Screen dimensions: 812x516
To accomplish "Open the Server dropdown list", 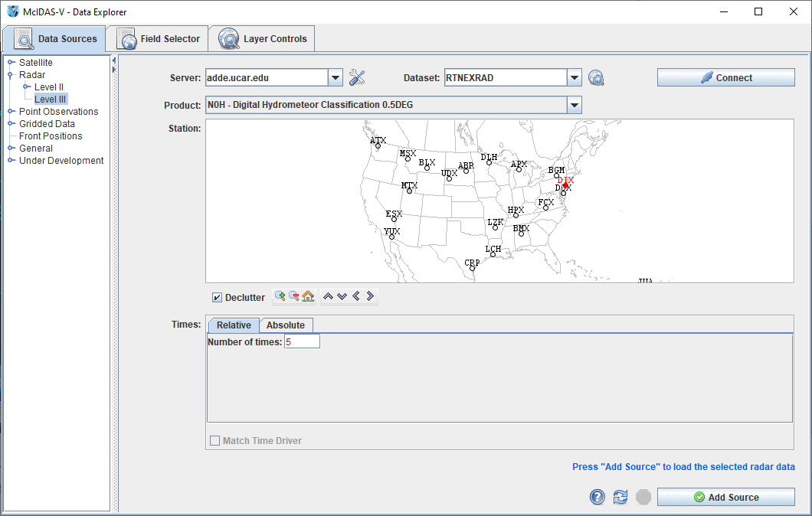I will [336, 77].
